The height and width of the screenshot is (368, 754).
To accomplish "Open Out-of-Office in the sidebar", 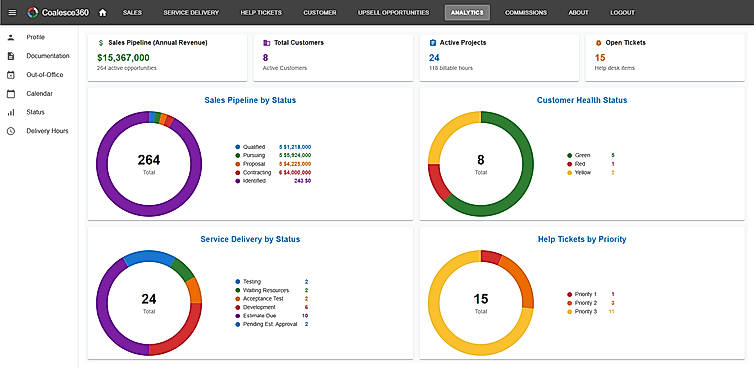I will 45,75.
